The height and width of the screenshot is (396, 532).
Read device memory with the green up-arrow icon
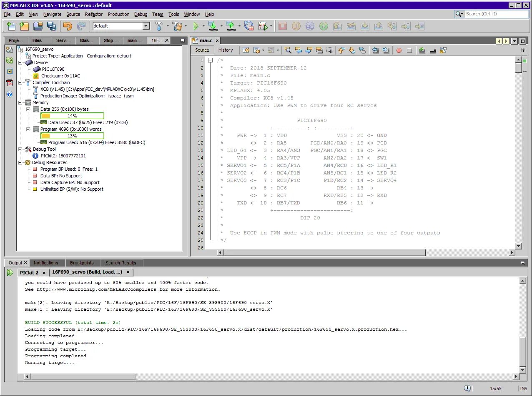pyautogui.click(x=231, y=26)
